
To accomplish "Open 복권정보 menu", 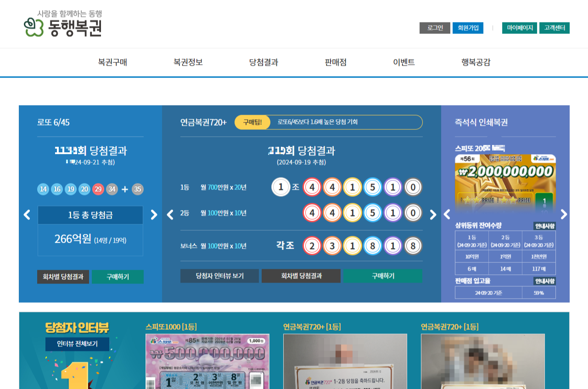I will coord(188,62).
